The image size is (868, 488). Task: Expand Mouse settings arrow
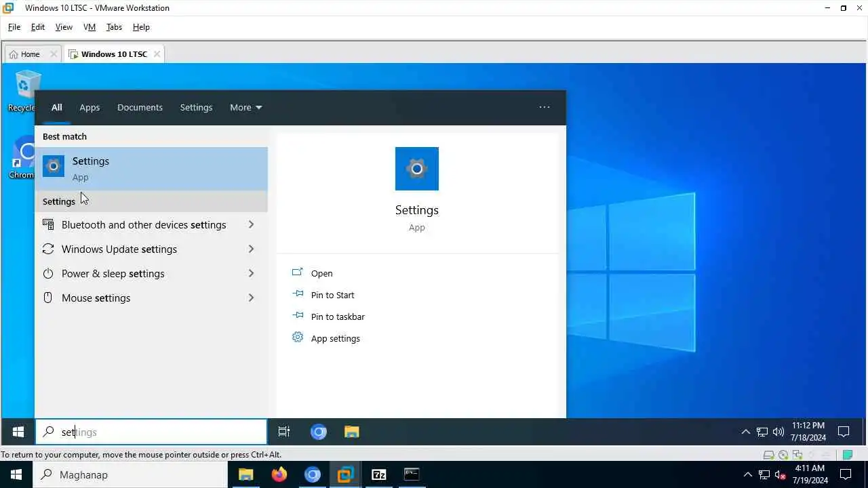251,298
